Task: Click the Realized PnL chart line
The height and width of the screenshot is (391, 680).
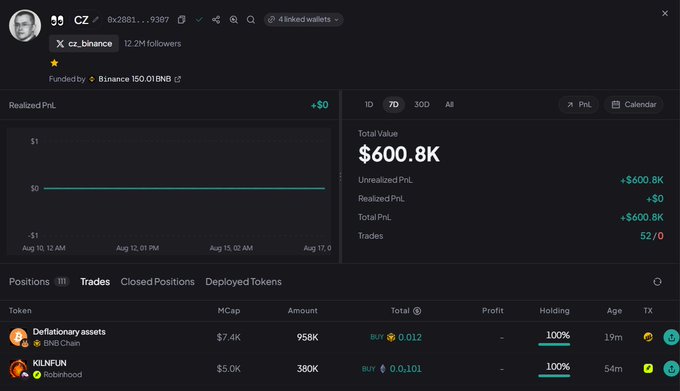Action: click(184, 188)
